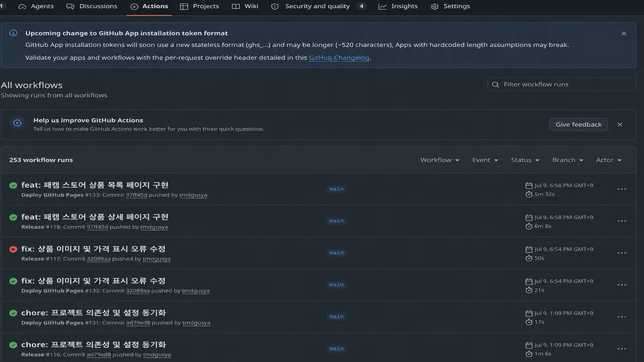Open the Actor filter dropdown
The image size is (644, 362).
pos(608,160)
